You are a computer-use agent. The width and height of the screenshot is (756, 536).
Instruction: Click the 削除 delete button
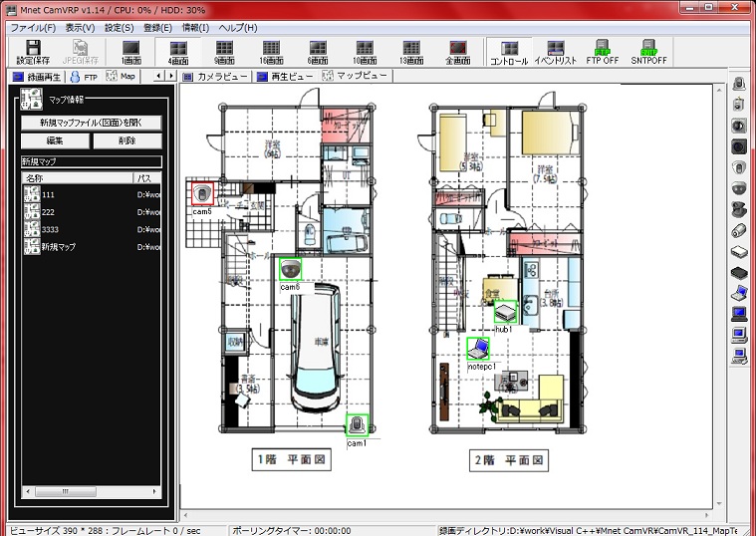(127, 140)
